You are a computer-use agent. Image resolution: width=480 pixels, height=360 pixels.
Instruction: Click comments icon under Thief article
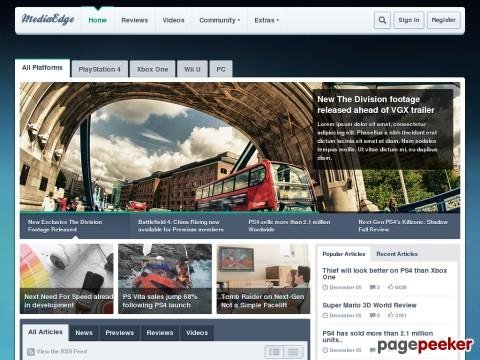[372, 287]
